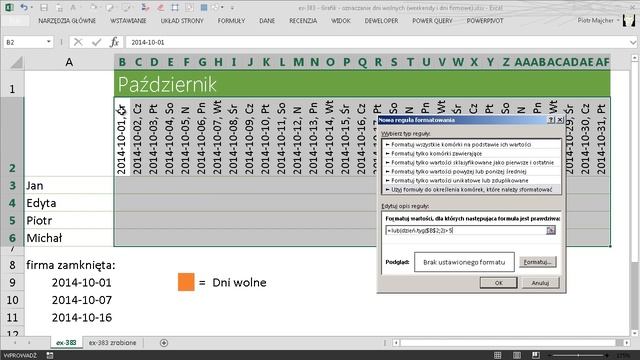Click the rule formula input field

point(466,231)
